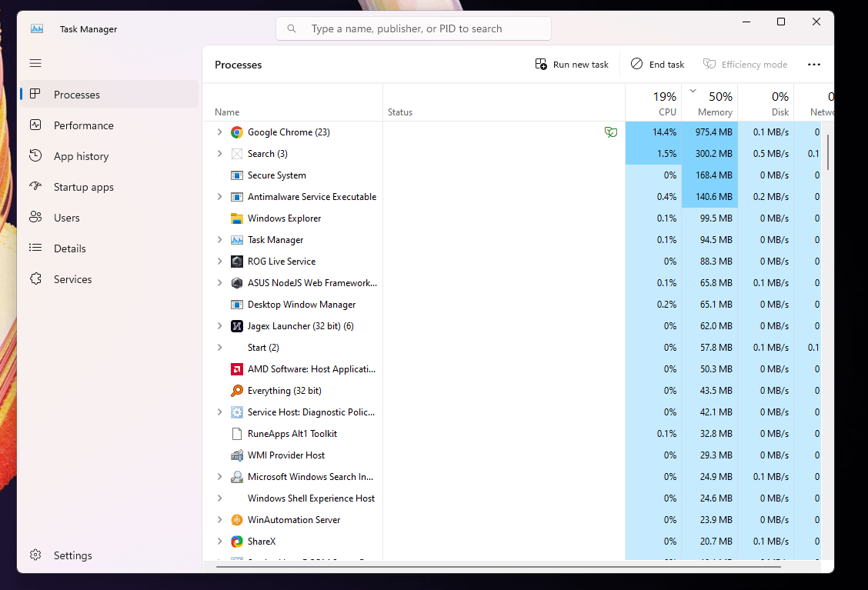The height and width of the screenshot is (590, 868).
Task: Click the Jagex Launcher icon
Action: click(237, 326)
